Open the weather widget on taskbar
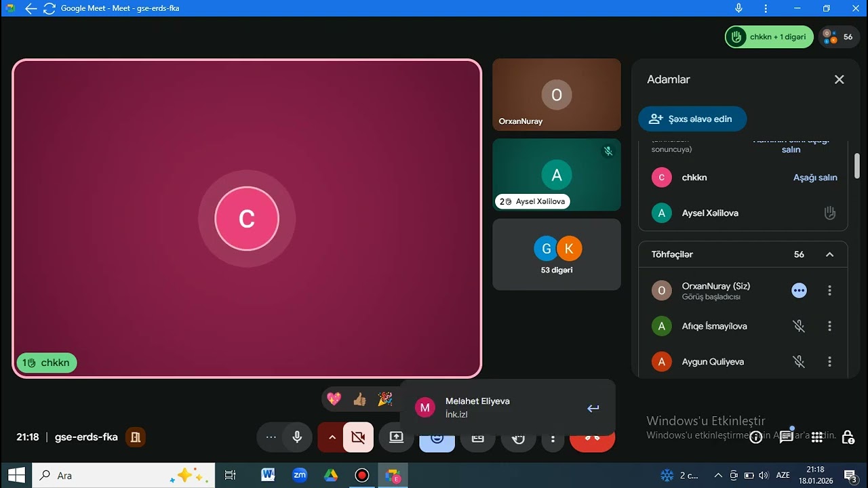The width and height of the screenshot is (868, 488). (x=679, y=475)
